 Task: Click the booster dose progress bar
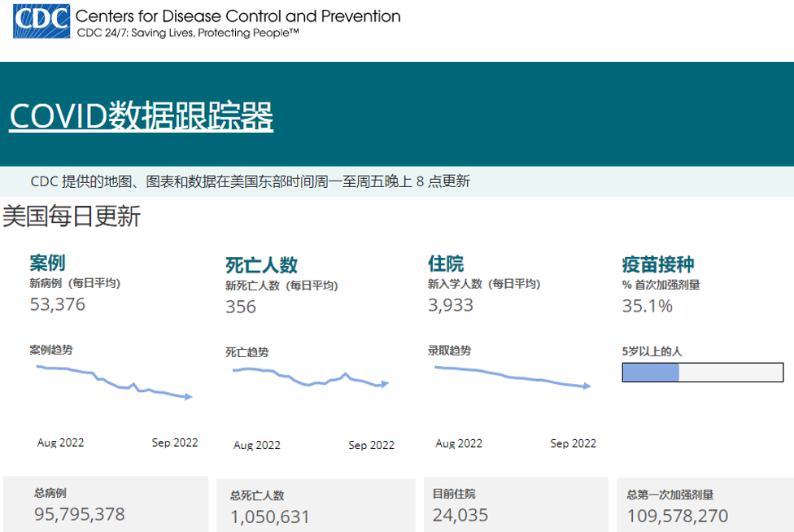pyautogui.click(x=703, y=373)
